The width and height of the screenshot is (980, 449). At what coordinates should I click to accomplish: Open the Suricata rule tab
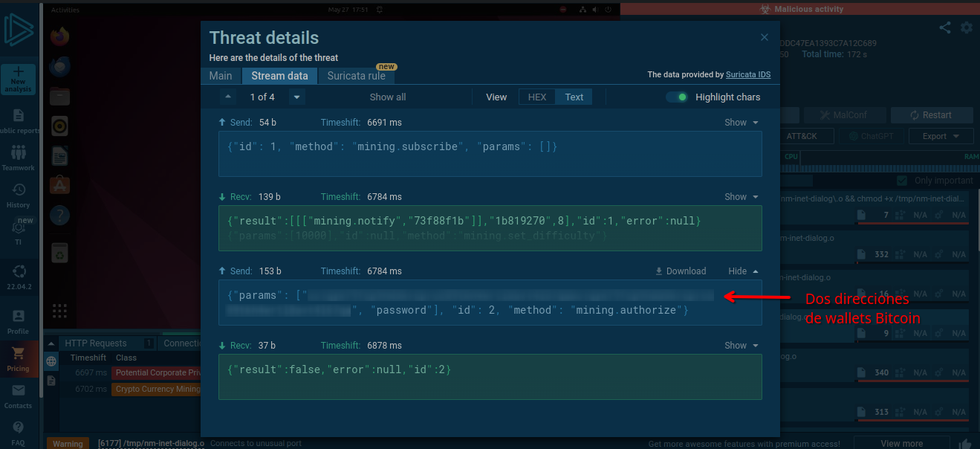357,76
